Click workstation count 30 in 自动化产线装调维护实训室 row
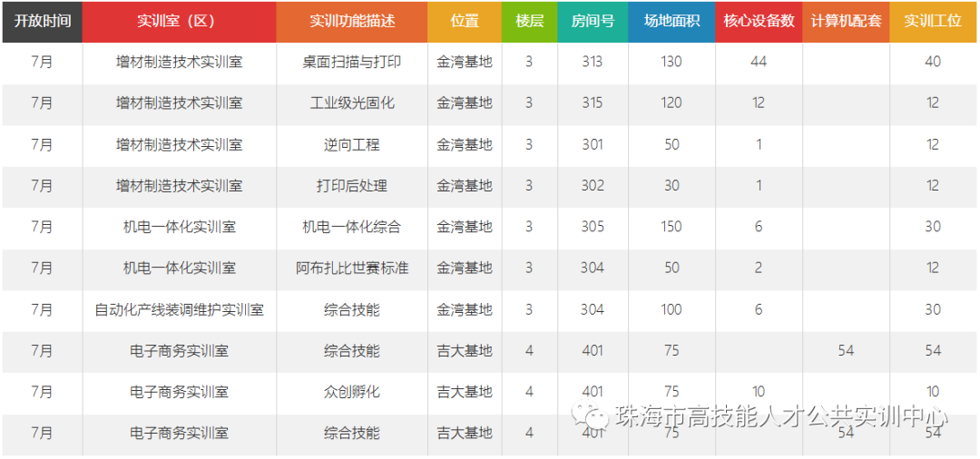 click(x=933, y=309)
